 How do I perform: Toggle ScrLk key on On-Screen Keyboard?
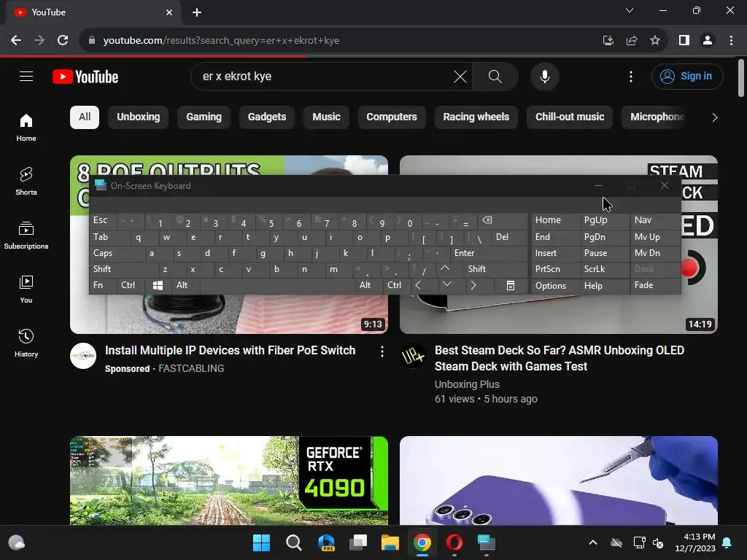(x=604, y=269)
